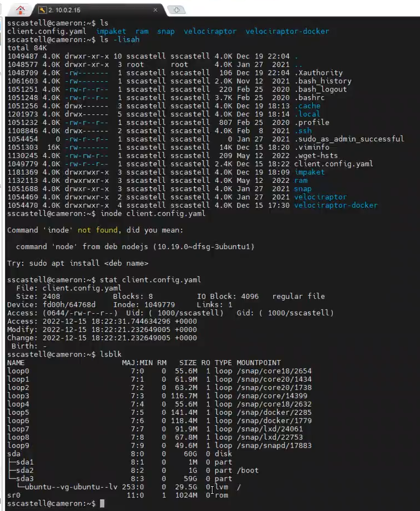Click 'Size: 2408' in stat output
The image size is (420, 511).
click(x=38, y=297)
